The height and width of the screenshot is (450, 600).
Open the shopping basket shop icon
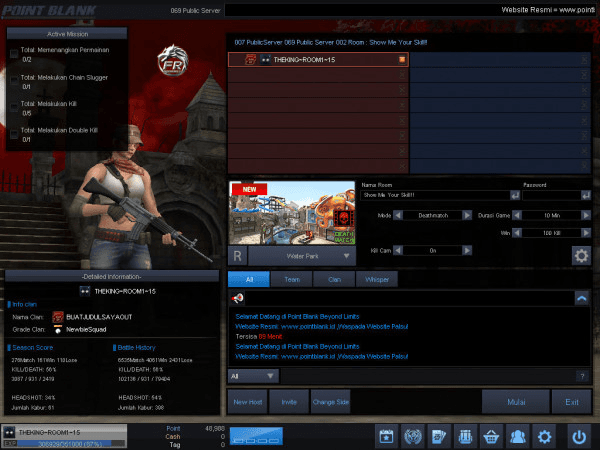[490, 436]
